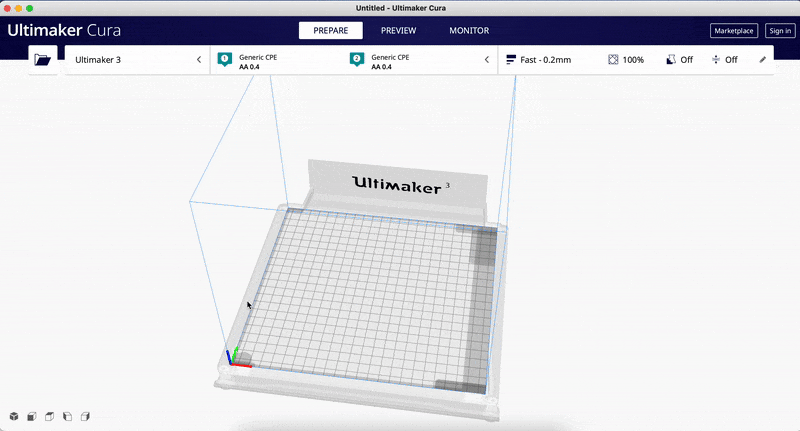Click the Ultimaker 3 backplate logo
The width and height of the screenshot is (800, 431).
pyautogui.click(x=401, y=185)
